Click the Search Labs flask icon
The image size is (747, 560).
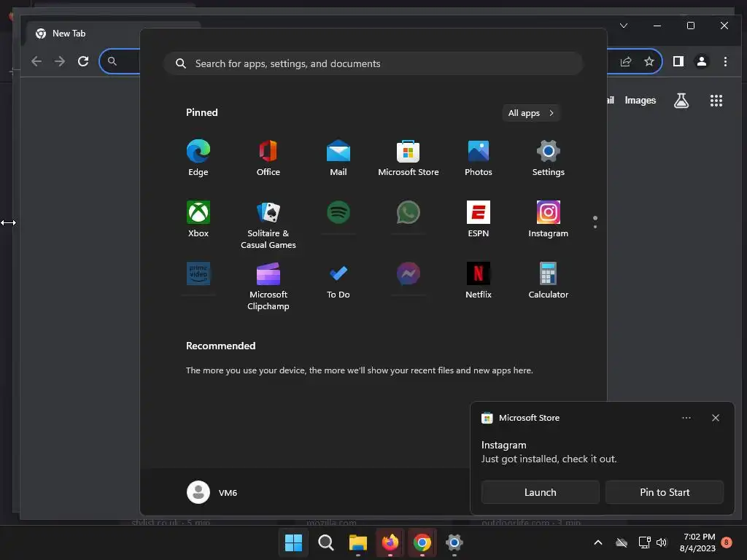click(x=681, y=101)
